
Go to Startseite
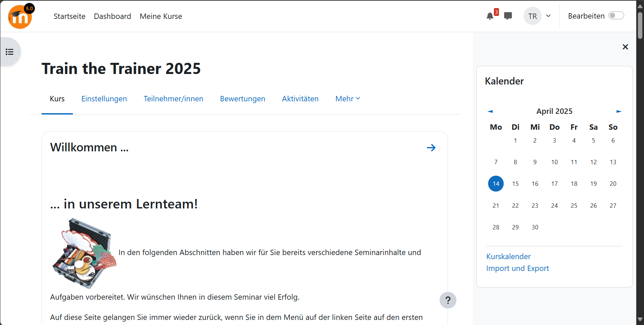coord(69,16)
